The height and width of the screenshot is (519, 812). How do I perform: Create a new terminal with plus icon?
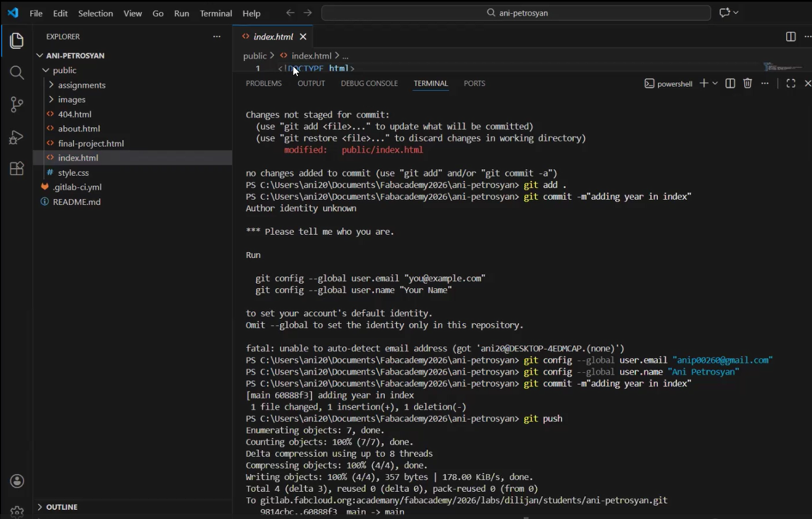703,83
